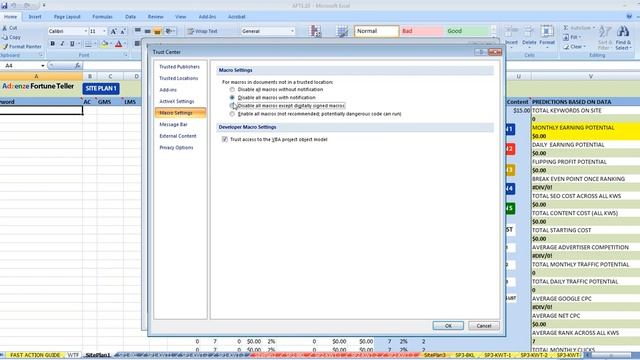
Task: Click the Copy icon in Clipboard group
Action: coord(4,37)
